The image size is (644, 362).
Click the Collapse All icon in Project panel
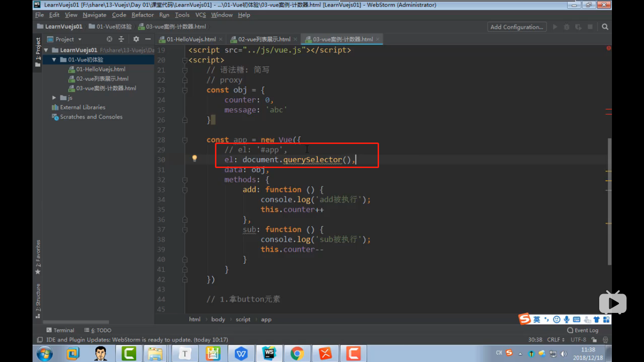click(x=121, y=39)
